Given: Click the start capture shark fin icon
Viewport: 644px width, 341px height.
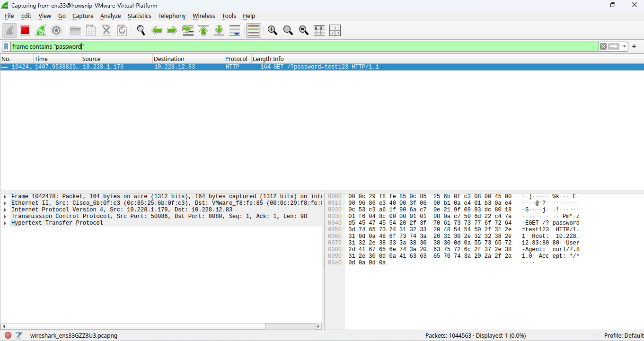Looking at the screenshot, I should 9,31.
